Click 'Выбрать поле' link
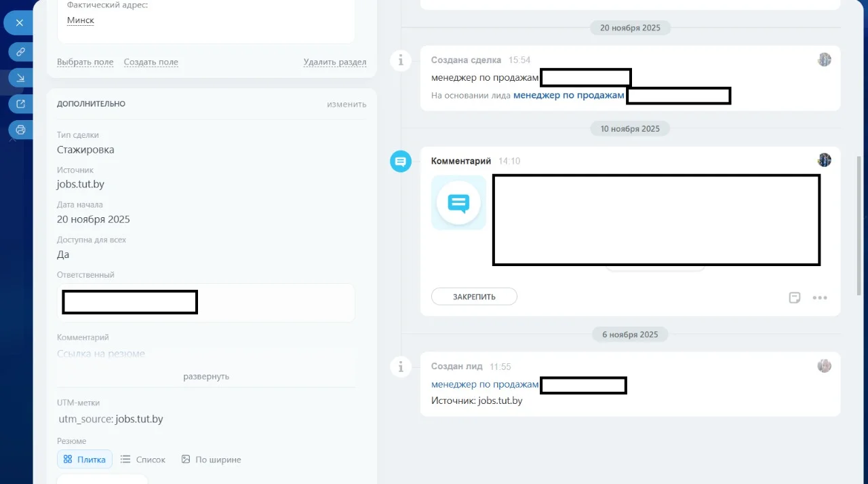This screenshot has height=484, width=868. click(x=85, y=62)
